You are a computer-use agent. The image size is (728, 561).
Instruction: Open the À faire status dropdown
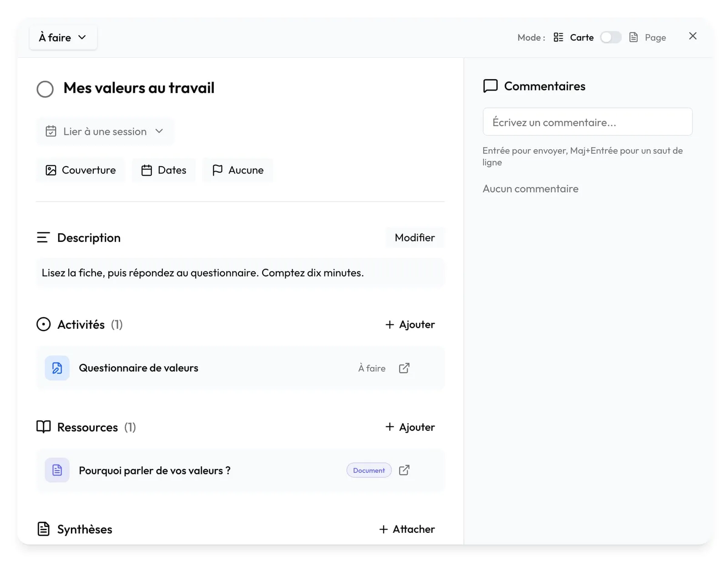pos(63,37)
